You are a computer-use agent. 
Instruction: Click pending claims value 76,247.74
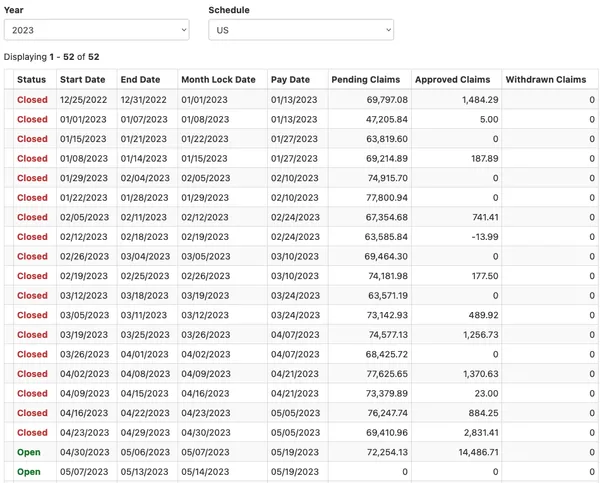387,412
